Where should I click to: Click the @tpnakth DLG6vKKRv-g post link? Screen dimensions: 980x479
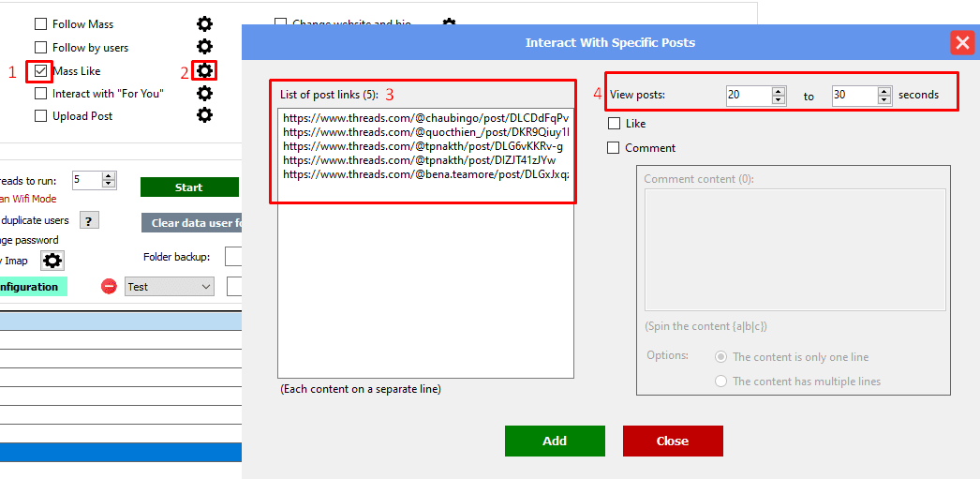[x=423, y=146]
